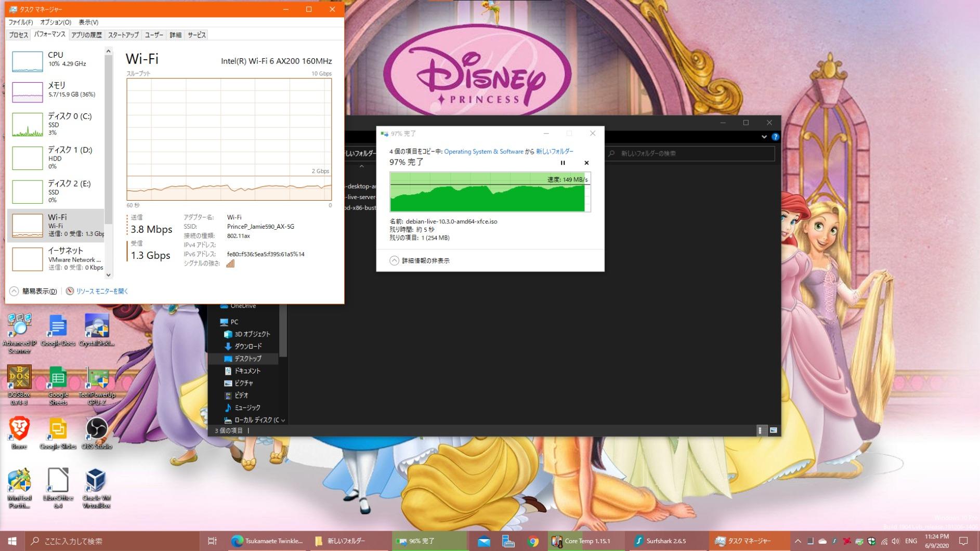
Task: Open ドキュメント in the Explorer sidebar
Action: click(243, 371)
